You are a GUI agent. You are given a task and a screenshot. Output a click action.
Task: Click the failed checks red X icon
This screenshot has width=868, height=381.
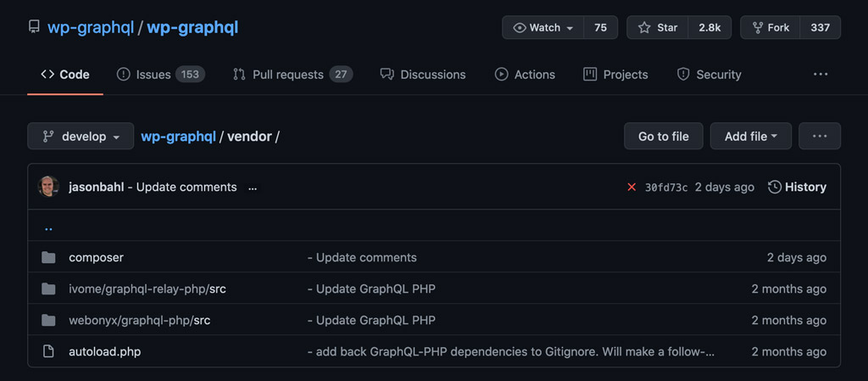[632, 188]
